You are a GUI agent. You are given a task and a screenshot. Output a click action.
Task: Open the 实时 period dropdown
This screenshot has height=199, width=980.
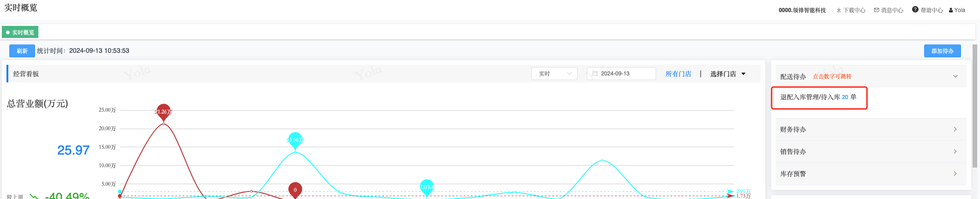[554, 74]
